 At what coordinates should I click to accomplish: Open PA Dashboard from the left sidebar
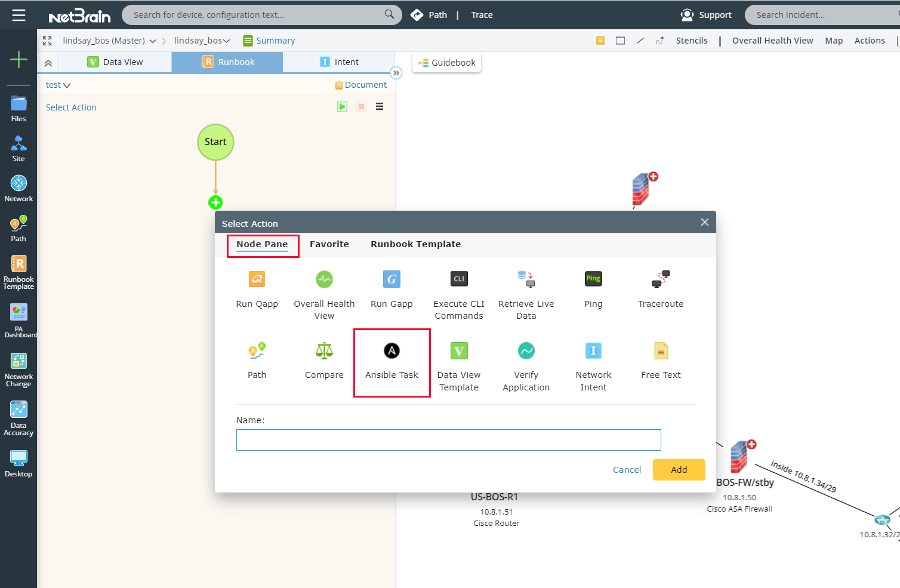pyautogui.click(x=19, y=317)
